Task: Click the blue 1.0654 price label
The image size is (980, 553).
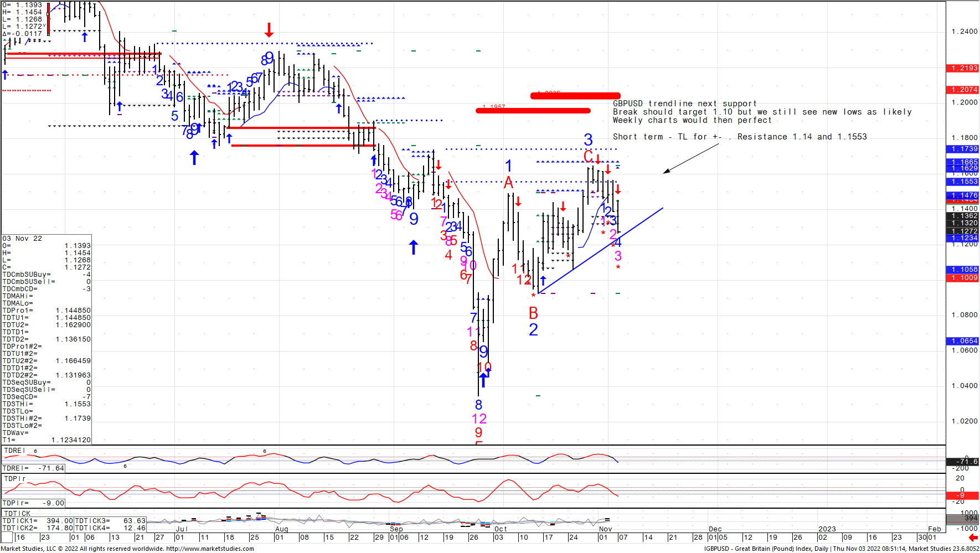Action: tap(962, 341)
